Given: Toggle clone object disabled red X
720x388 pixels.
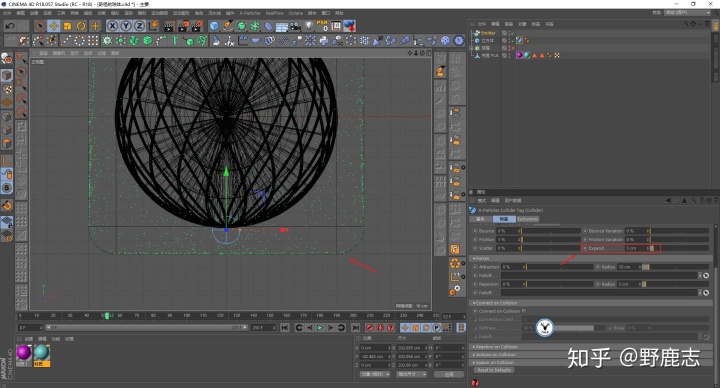Looking at the screenshot, I should point(512,48).
